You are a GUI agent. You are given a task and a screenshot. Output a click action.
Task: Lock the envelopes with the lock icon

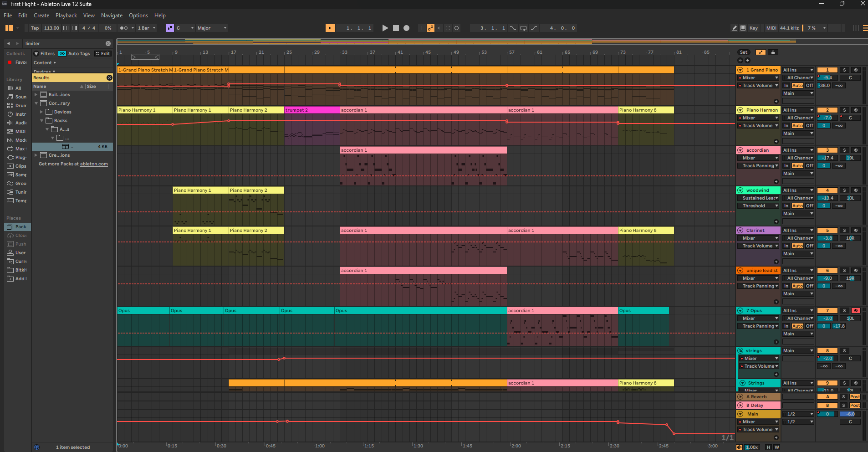[x=773, y=52]
